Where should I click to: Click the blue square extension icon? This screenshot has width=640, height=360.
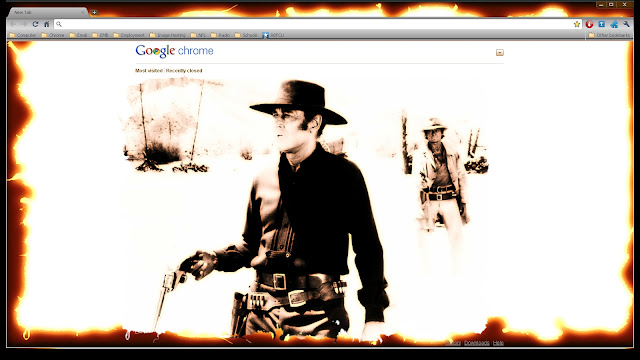tap(601, 24)
